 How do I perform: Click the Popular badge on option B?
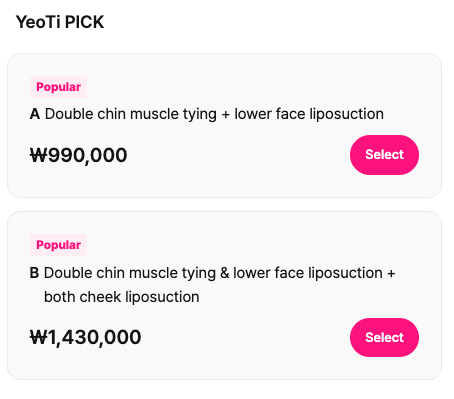pyautogui.click(x=58, y=245)
